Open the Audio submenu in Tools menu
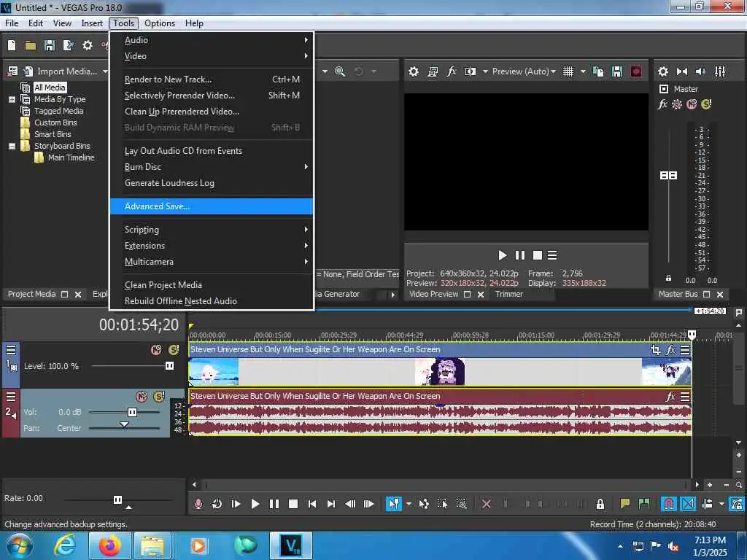The height and width of the screenshot is (560, 747). pos(212,40)
